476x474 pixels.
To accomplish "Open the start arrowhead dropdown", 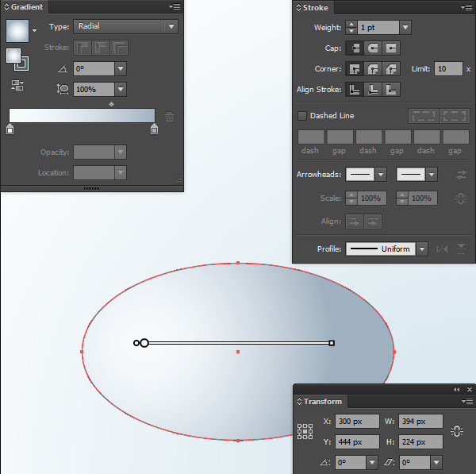I will click(381, 175).
